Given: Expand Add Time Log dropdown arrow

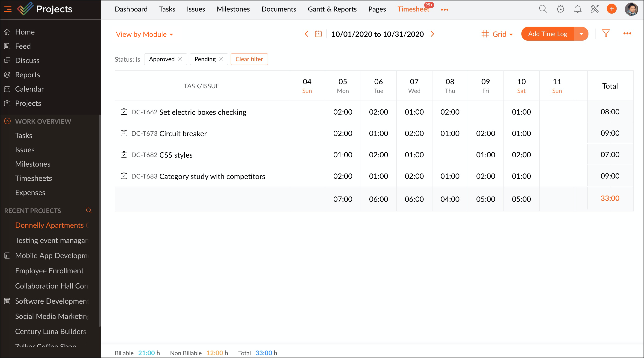Looking at the screenshot, I should coord(581,34).
